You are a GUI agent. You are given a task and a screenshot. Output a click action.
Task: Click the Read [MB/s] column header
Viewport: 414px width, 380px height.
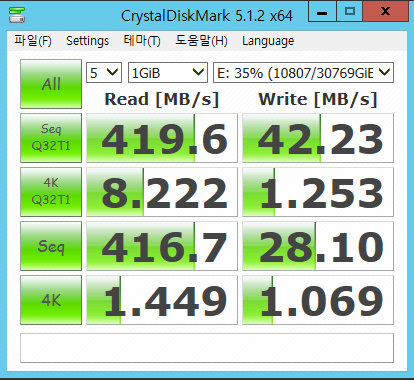point(162,99)
